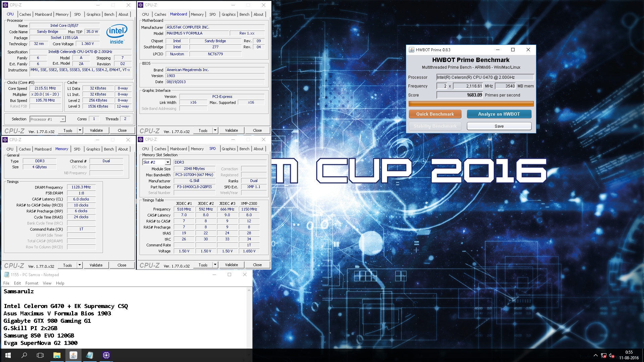Click Notepad vertical scrollbar
Screen dimensions: 644x362
(x=249, y=317)
